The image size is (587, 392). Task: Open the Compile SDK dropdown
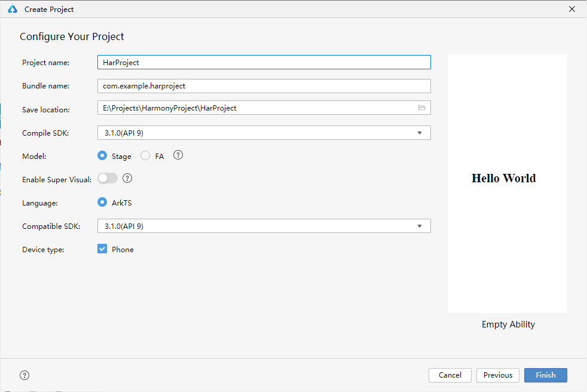click(x=264, y=133)
